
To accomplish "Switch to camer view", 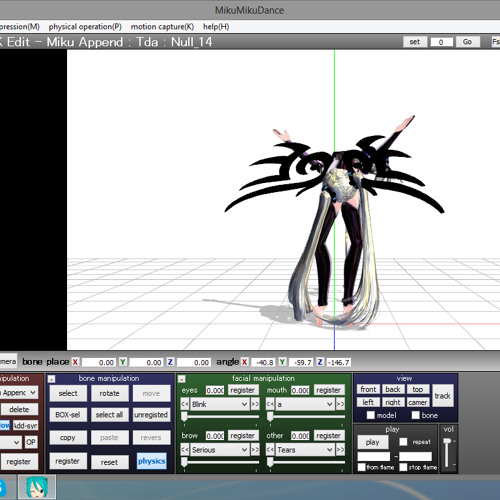I will tap(418, 402).
